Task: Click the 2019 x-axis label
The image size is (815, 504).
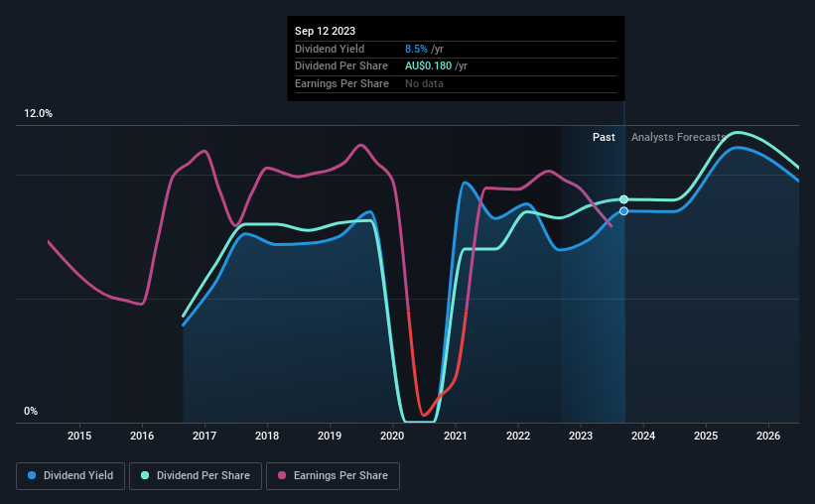Action: pos(330,436)
